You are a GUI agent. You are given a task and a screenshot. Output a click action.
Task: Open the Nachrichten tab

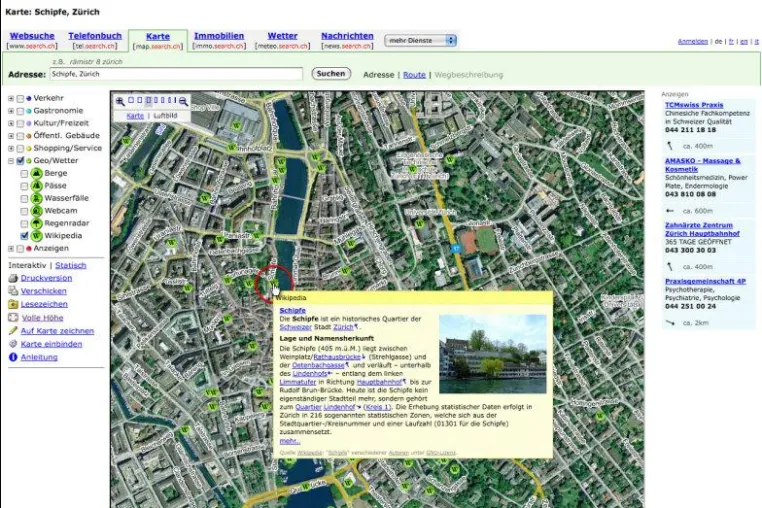coord(347,36)
